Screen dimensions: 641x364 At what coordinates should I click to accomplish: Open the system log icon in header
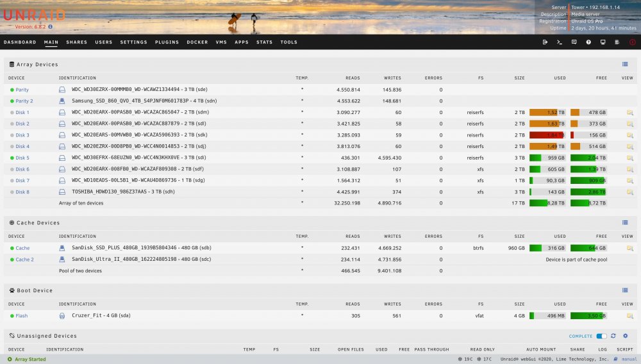click(x=617, y=42)
